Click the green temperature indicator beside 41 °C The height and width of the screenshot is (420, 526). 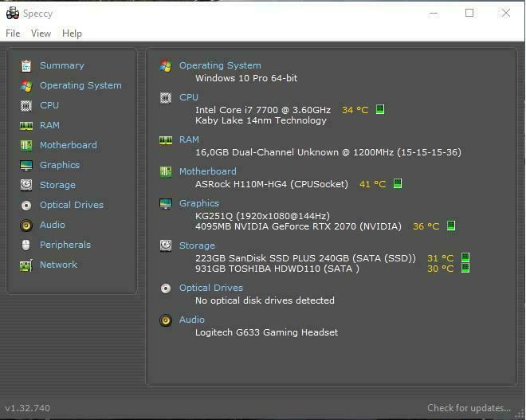[x=398, y=183]
